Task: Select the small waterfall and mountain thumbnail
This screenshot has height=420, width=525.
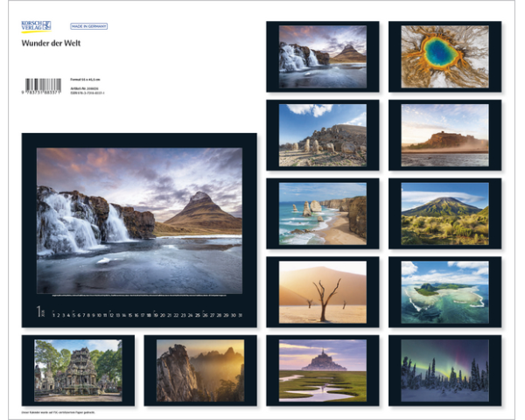Action: pos(322,55)
